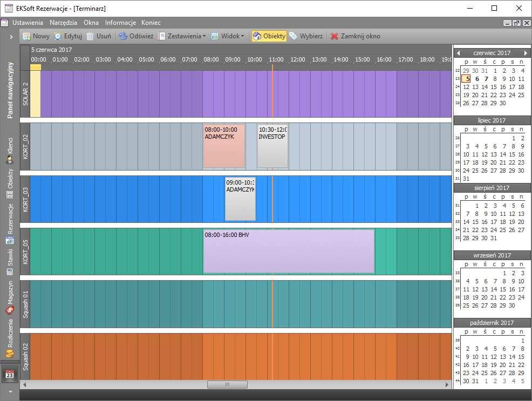Select the 10:30 INVESTOP reservation
This screenshot has height=401, width=532.
coord(273,146)
